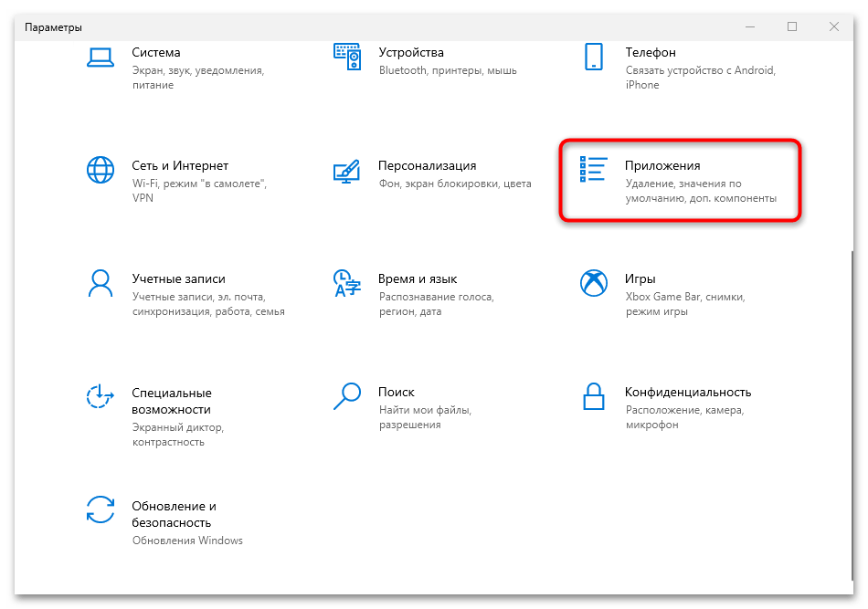The width and height of the screenshot is (868, 609).
Task: Click the Apps list icon
Action: pyautogui.click(x=593, y=169)
